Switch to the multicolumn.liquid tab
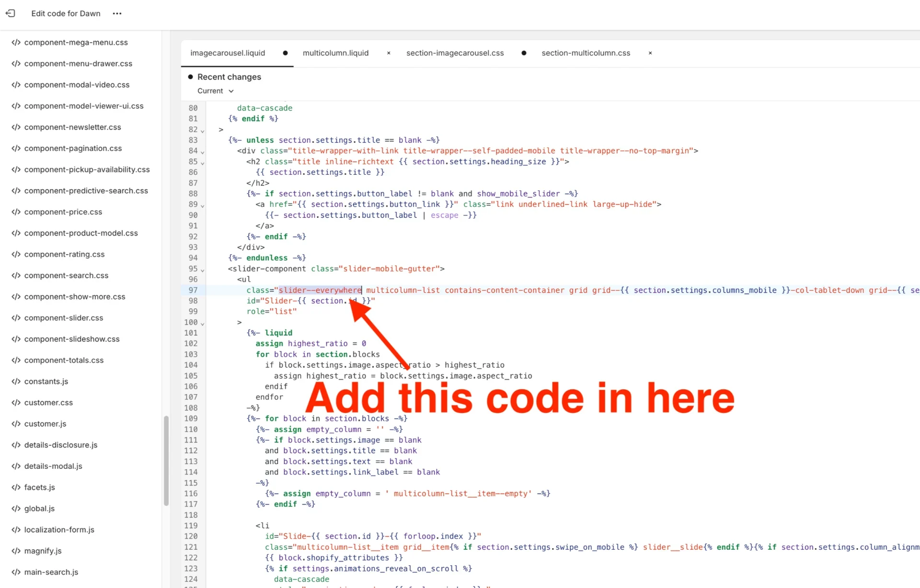The width and height of the screenshot is (920, 588). (336, 53)
